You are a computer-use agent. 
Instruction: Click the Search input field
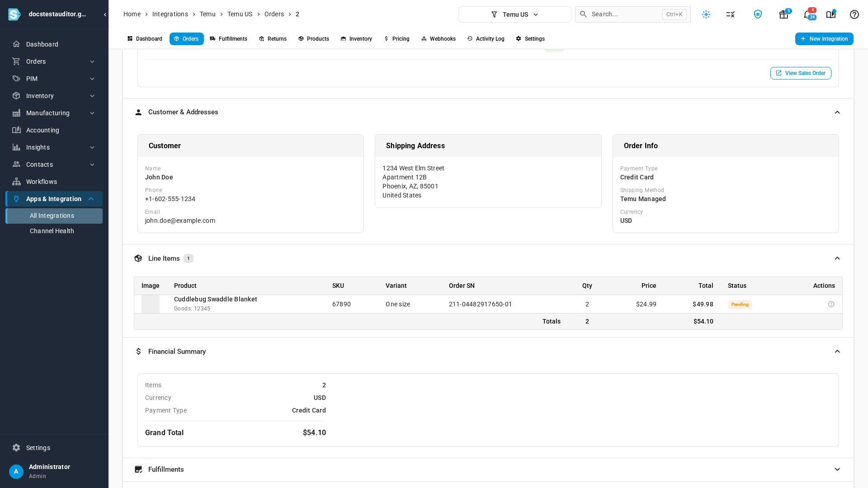coord(633,14)
